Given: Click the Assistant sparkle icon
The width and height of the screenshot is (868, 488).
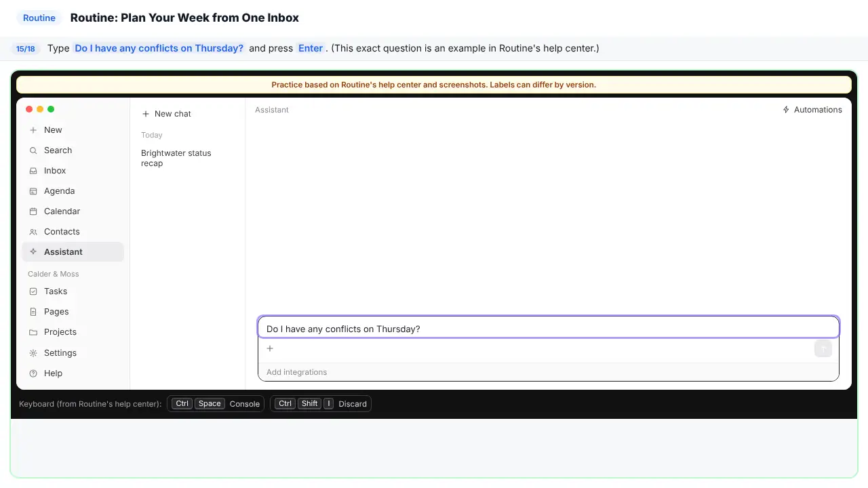Looking at the screenshot, I should coord(33,252).
